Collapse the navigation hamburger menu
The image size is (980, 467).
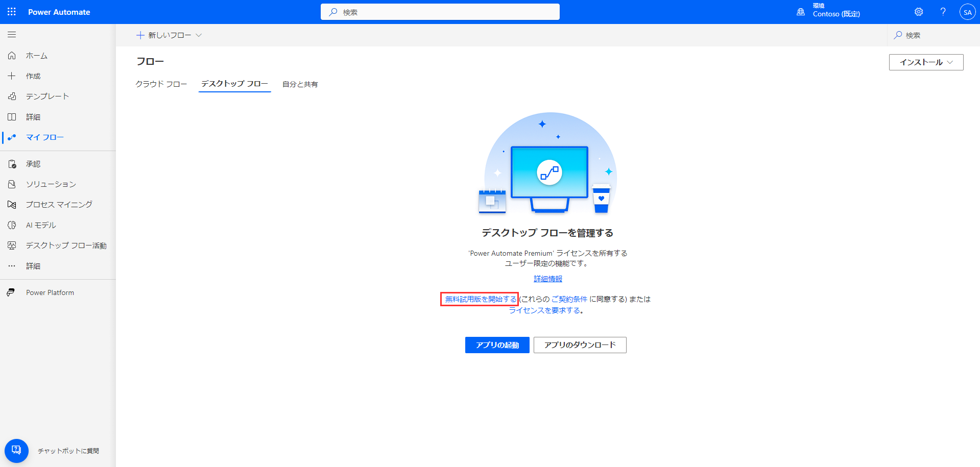point(12,35)
